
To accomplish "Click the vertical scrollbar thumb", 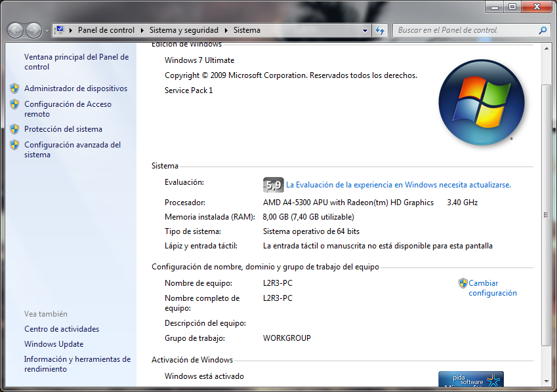I will click(547, 215).
